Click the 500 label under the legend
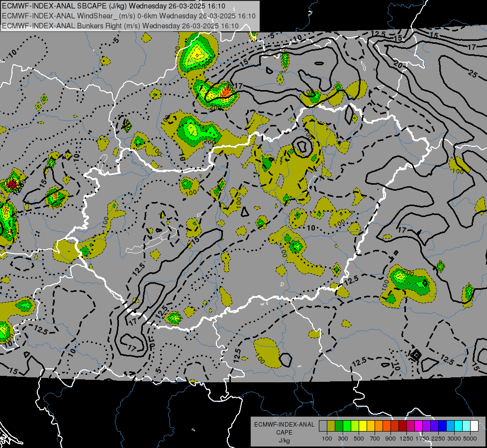Image resolution: width=487 pixels, height=448 pixels. click(359, 439)
